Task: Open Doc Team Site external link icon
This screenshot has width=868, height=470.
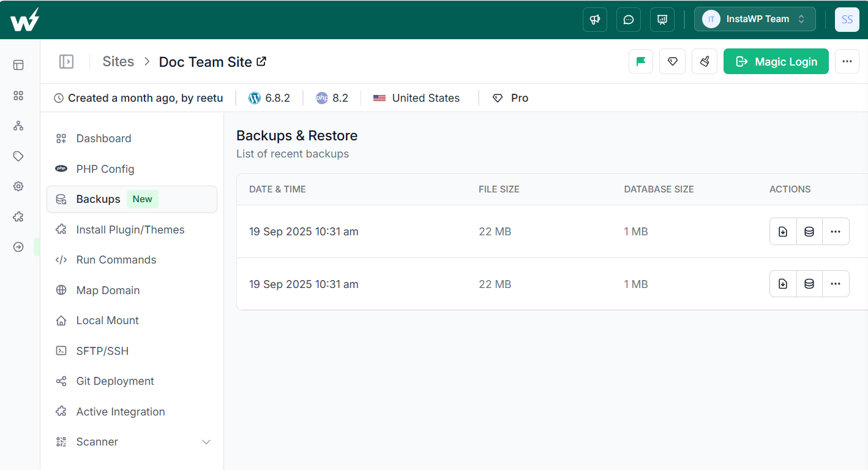Action: tap(261, 61)
